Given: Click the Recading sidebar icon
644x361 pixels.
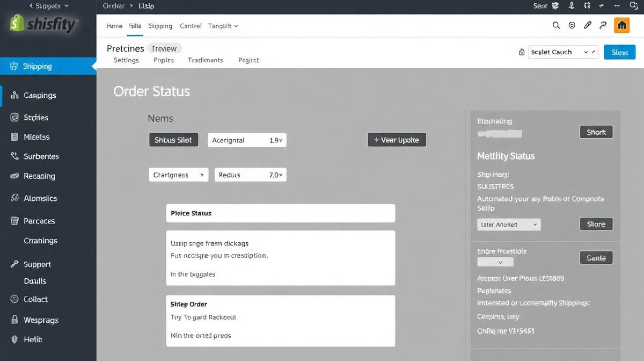Looking at the screenshot, I should 14,176.
